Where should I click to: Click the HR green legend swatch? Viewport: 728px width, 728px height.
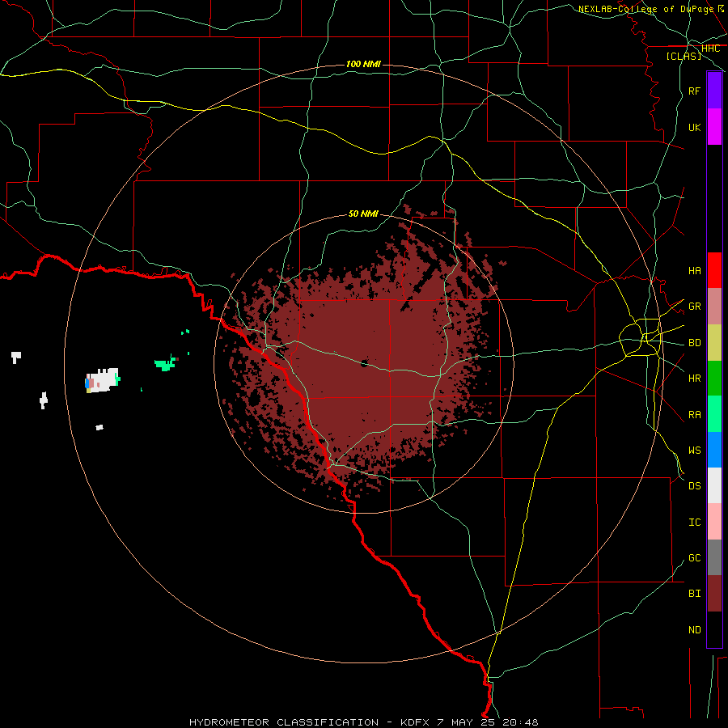pyautogui.click(x=714, y=378)
